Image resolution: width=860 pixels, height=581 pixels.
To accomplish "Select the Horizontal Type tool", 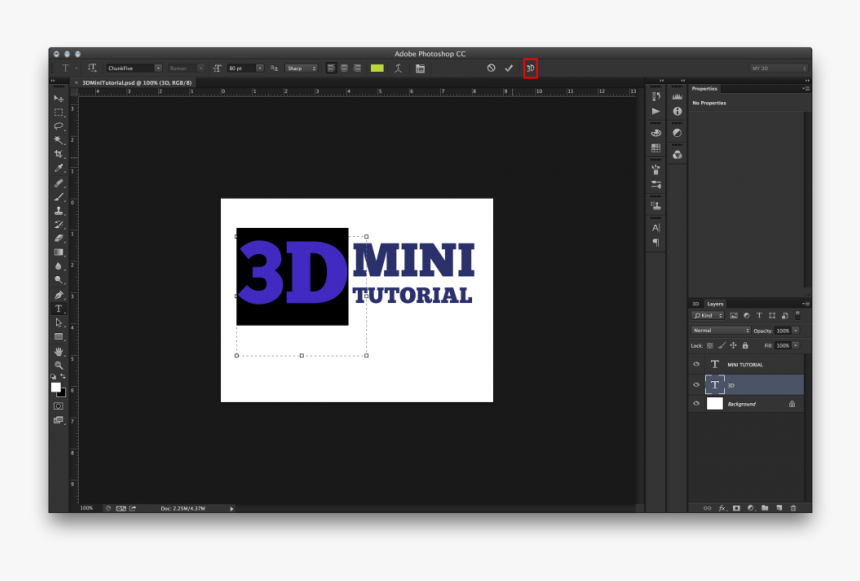I will tap(59, 308).
